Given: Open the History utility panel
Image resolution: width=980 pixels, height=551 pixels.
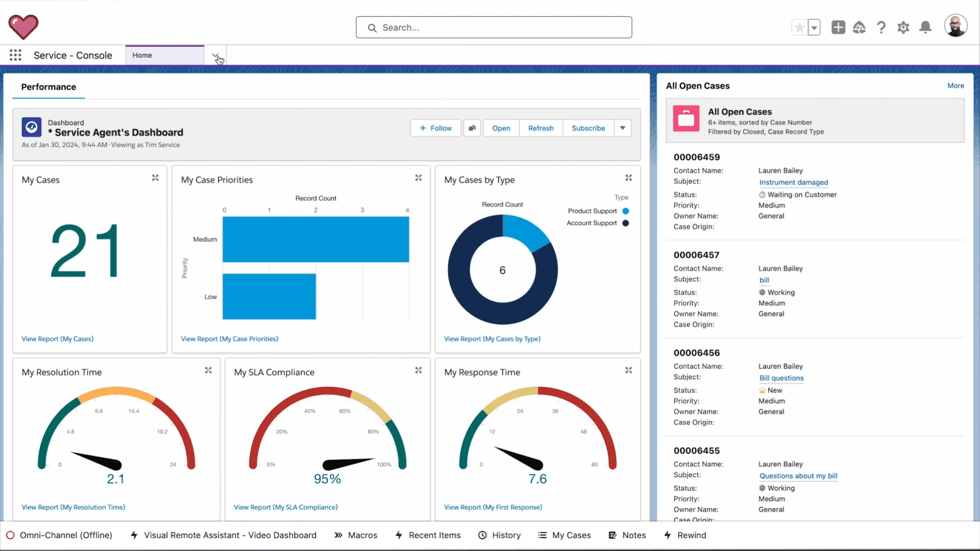Looking at the screenshot, I should tap(505, 535).
